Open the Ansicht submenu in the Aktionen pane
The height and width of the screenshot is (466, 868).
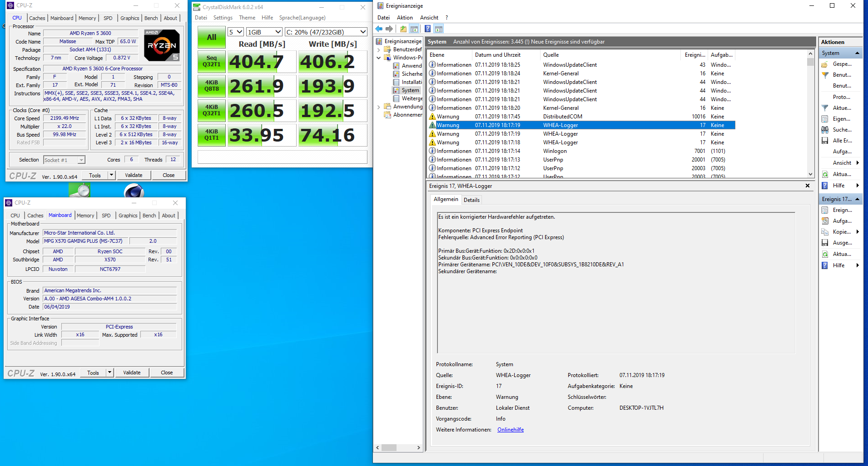(842, 163)
